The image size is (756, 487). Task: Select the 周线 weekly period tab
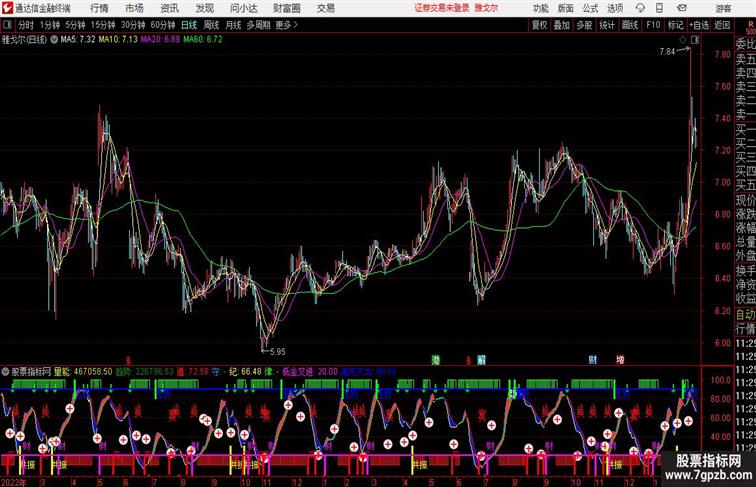[211, 25]
